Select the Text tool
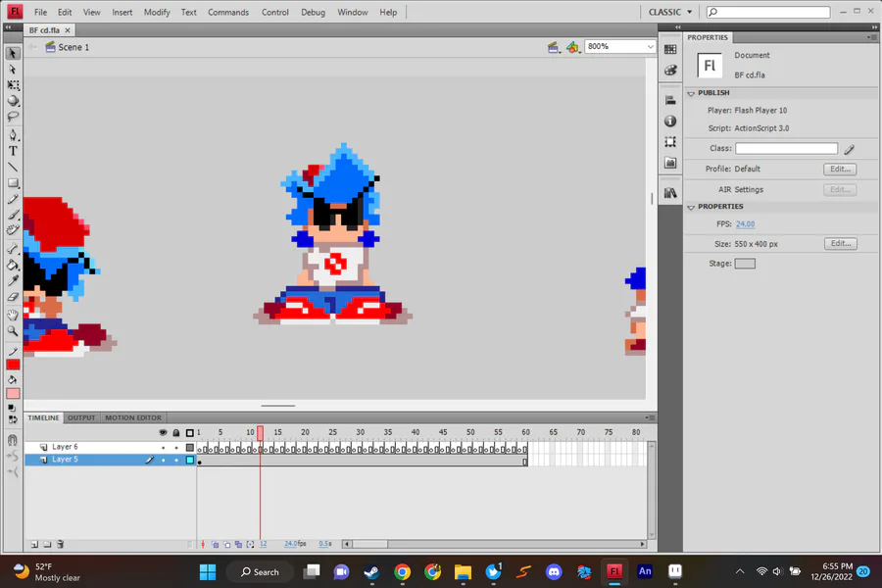 pyautogui.click(x=13, y=151)
